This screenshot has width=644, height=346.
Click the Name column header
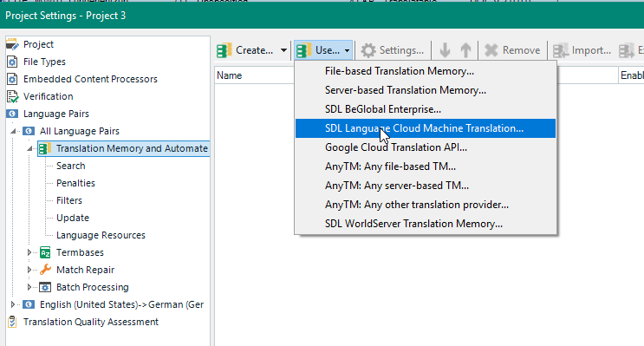[229, 75]
